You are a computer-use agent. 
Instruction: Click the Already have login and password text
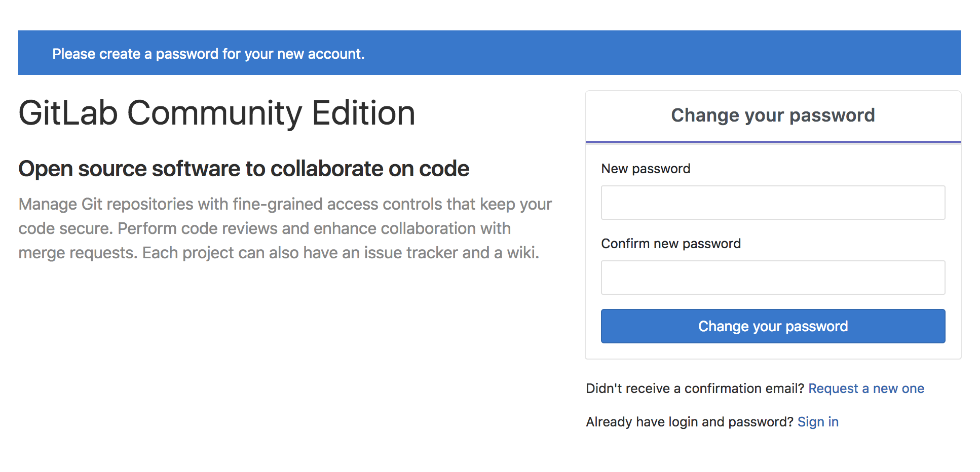tap(689, 422)
